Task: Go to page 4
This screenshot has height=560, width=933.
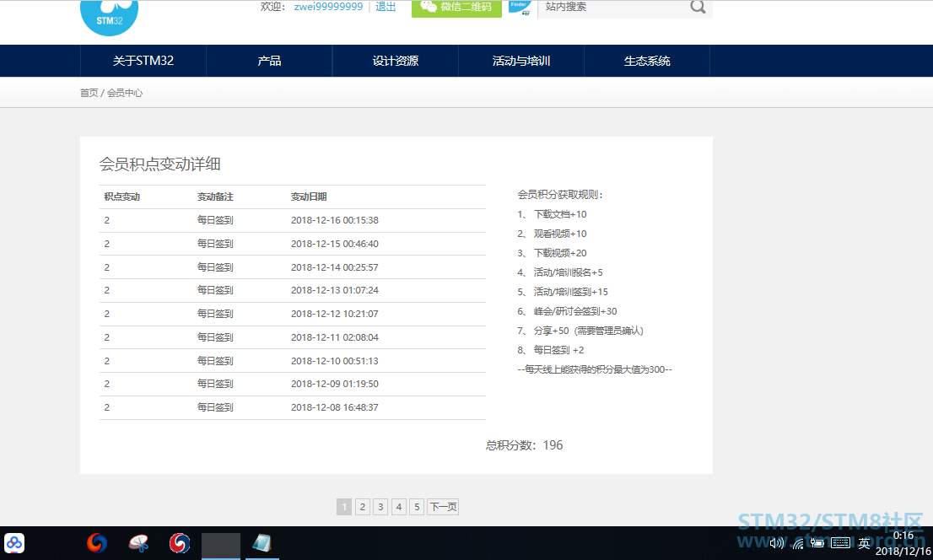Action: coord(399,507)
